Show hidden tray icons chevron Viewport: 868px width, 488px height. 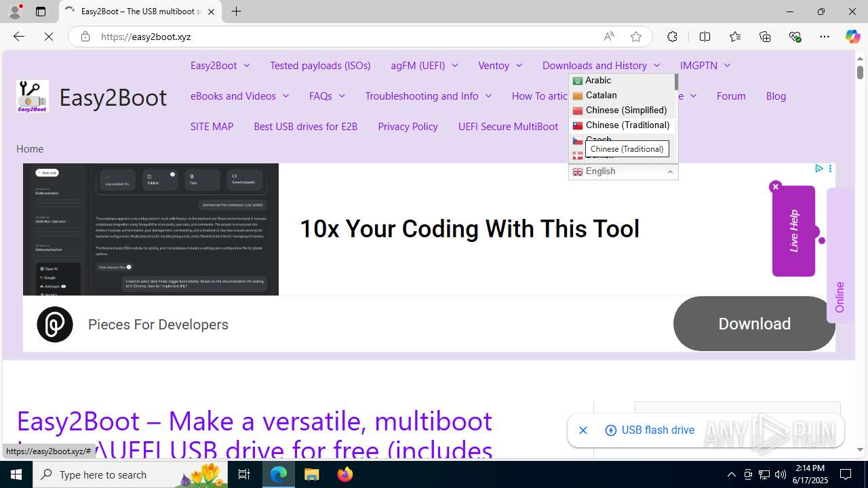point(731,474)
